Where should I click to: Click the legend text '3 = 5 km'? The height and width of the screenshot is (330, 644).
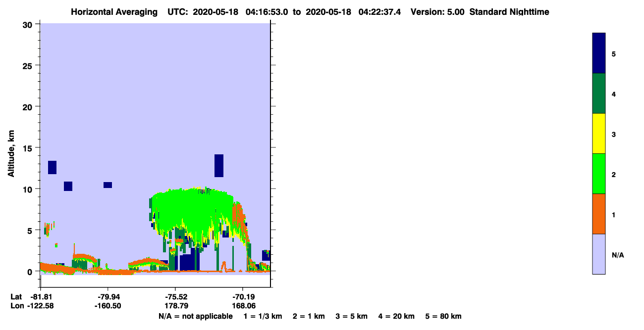click(x=352, y=316)
